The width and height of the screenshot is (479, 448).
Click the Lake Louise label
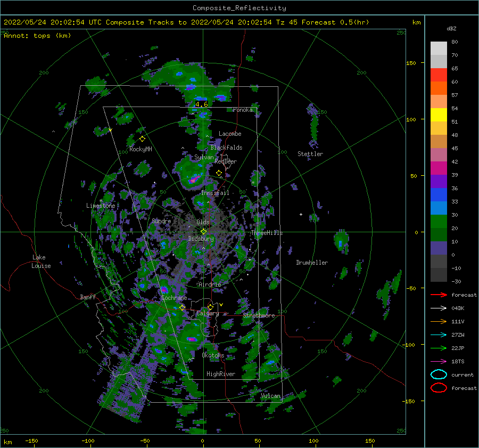click(x=42, y=262)
